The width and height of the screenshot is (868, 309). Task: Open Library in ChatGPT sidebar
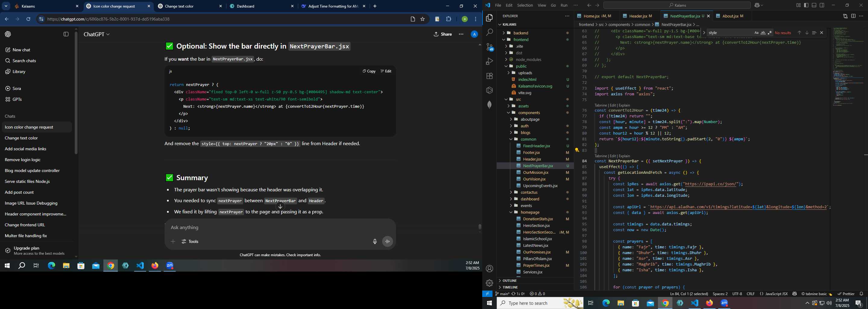click(x=18, y=72)
